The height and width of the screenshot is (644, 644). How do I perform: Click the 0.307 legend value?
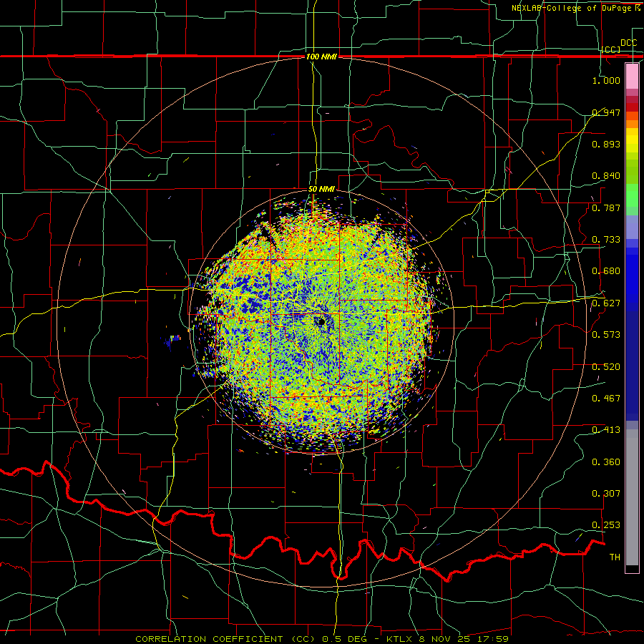(x=606, y=493)
